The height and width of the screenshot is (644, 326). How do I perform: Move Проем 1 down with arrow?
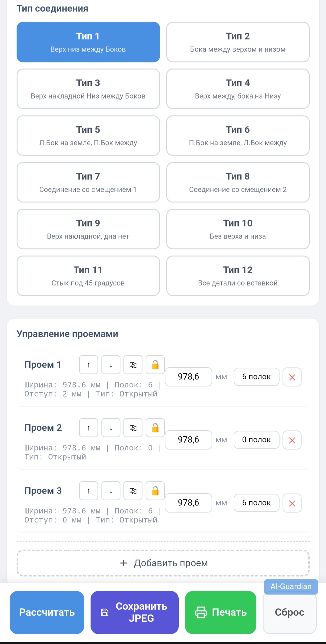pos(111,365)
